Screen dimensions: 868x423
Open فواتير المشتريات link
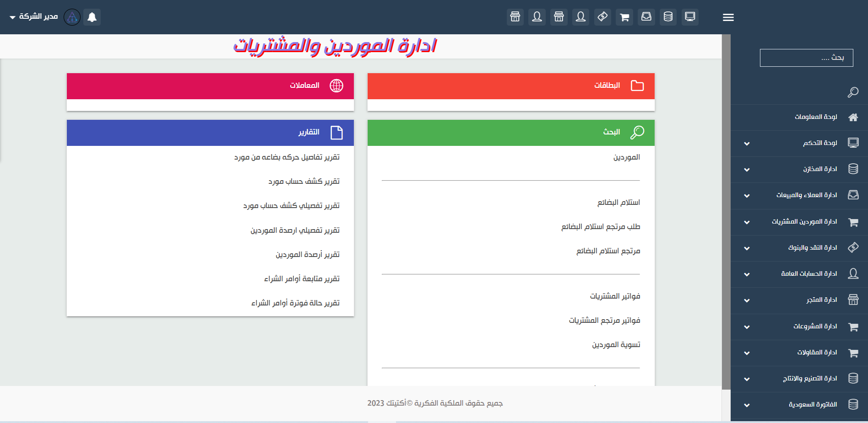(x=615, y=296)
